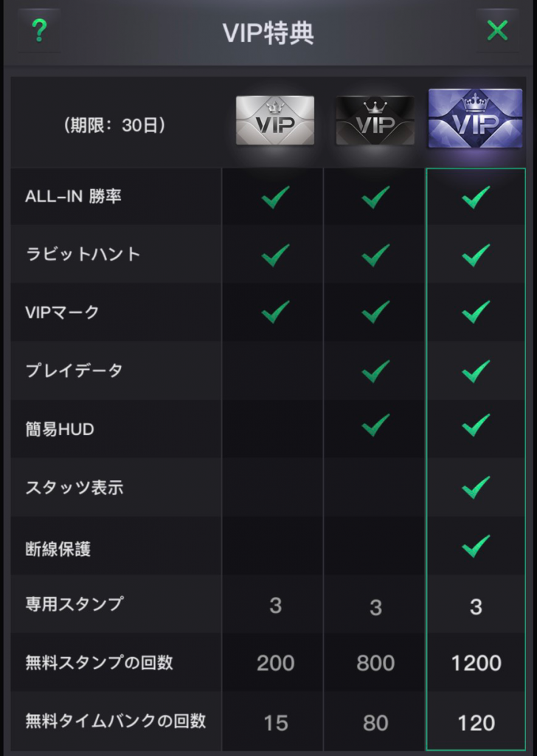
Task: Select the ラビットハント row label
Action: [83, 254]
